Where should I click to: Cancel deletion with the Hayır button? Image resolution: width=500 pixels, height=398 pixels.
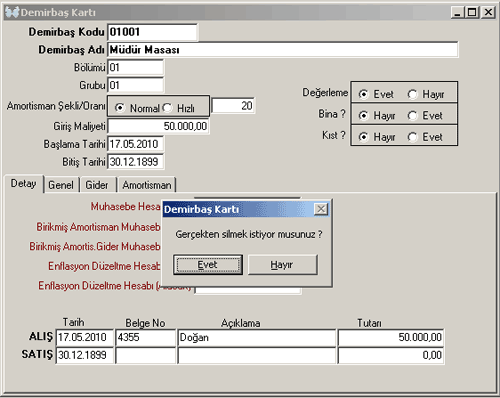click(282, 265)
